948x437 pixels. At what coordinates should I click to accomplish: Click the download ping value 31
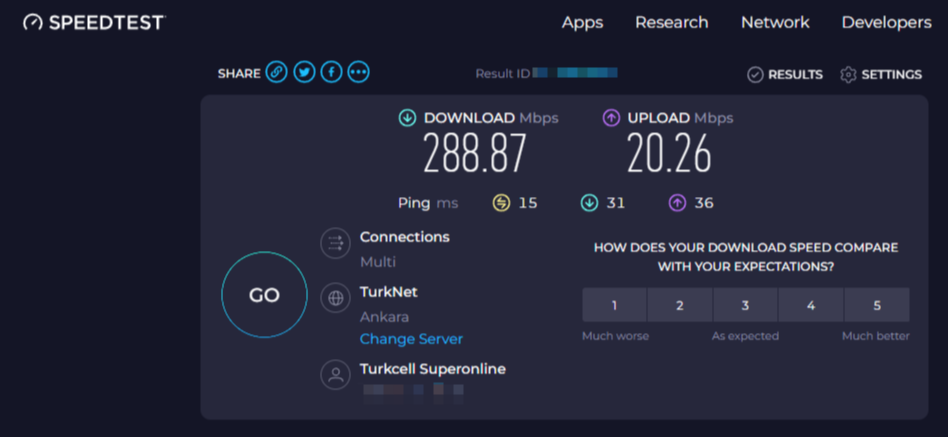point(615,203)
